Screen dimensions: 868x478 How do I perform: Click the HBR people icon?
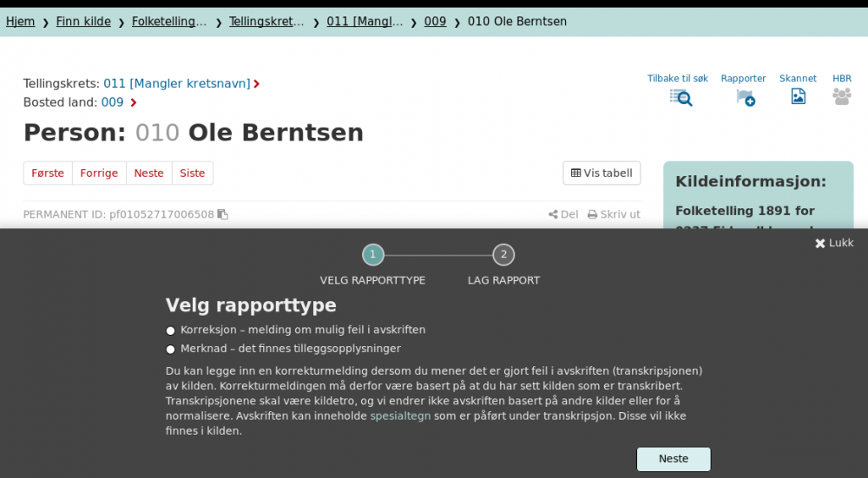tap(841, 96)
